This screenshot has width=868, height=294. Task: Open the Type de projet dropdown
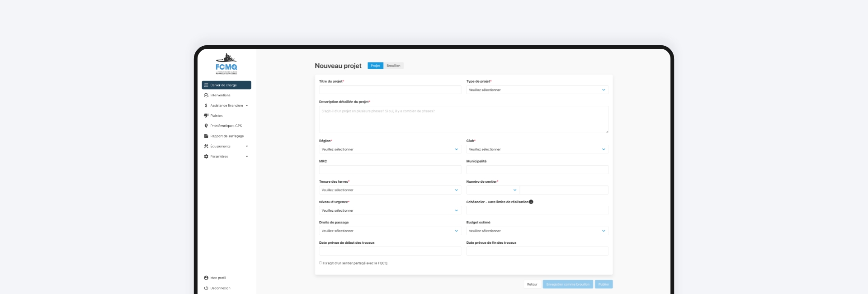[x=537, y=90]
